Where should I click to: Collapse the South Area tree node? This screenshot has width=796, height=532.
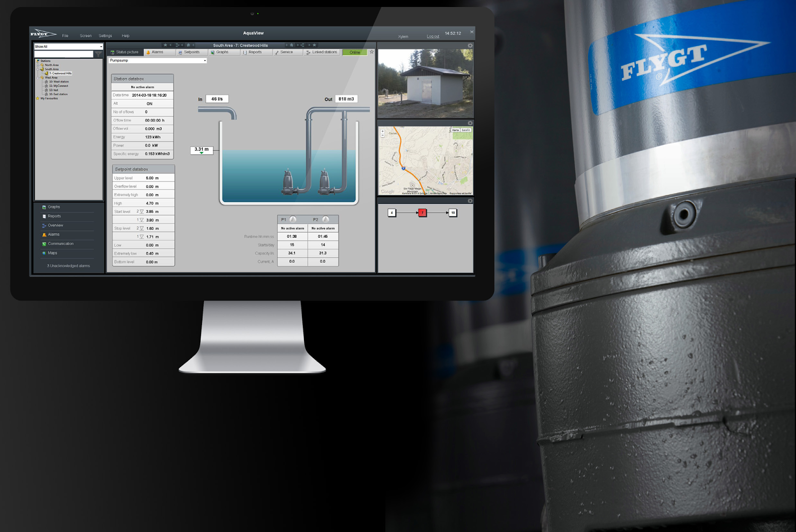[38, 69]
